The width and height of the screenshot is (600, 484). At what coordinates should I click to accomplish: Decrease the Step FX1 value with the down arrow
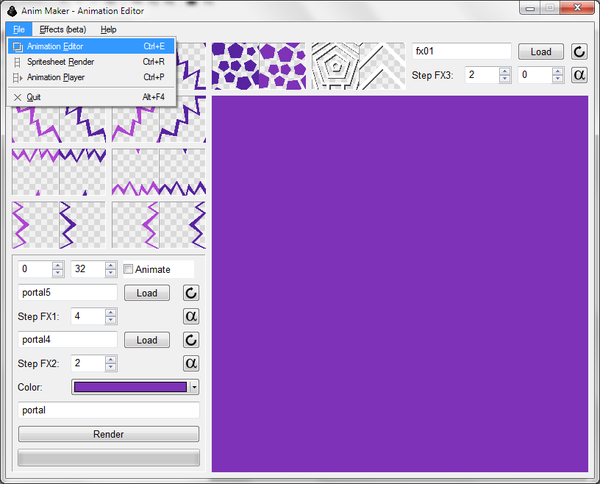pyautogui.click(x=111, y=320)
